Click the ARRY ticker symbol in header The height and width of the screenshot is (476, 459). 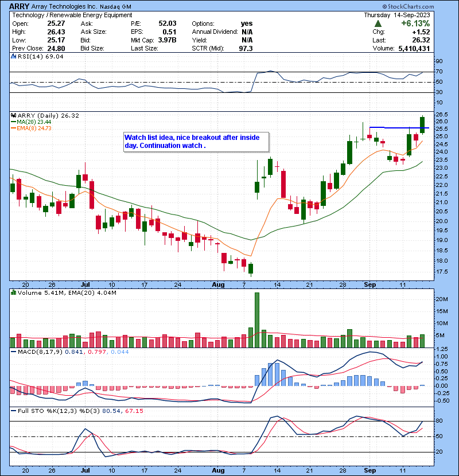[x=20, y=6]
